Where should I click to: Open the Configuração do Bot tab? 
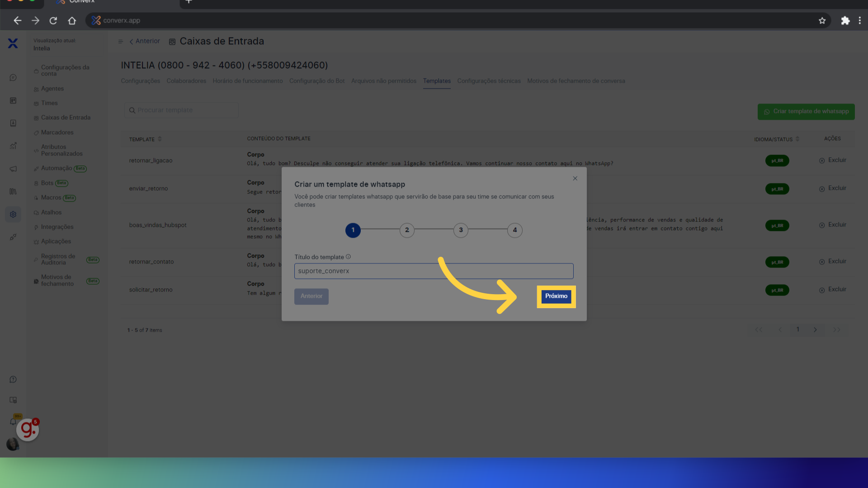(x=317, y=81)
